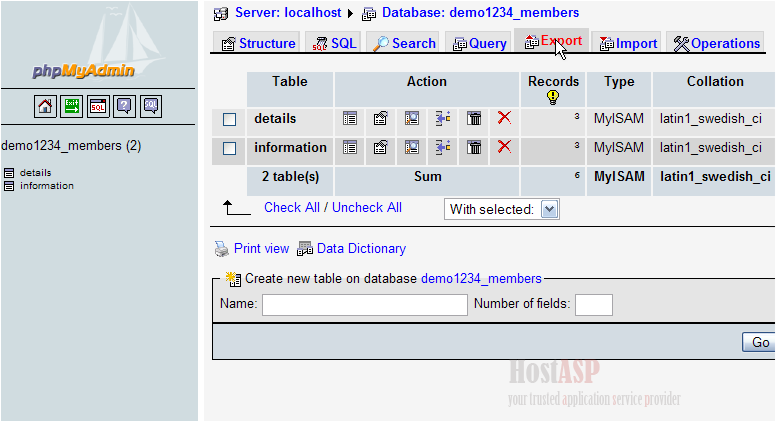Switch to the Structure tab
The height and width of the screenshot is (422, 776).
pyautogui.click(x=256, y=43)
